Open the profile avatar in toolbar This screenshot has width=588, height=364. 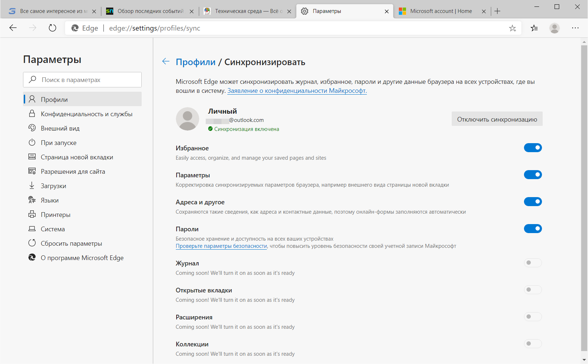(555, 28)
